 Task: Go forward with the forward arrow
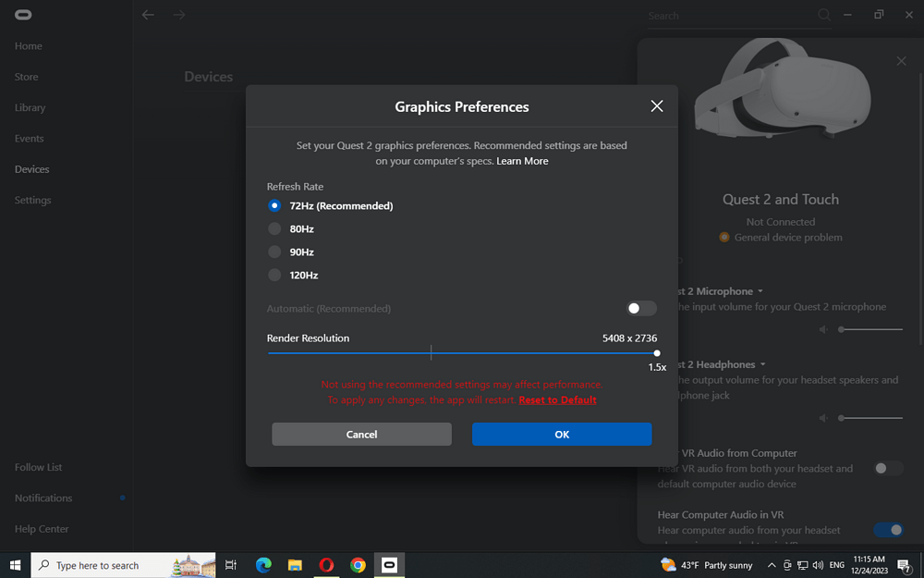(179, 15)
